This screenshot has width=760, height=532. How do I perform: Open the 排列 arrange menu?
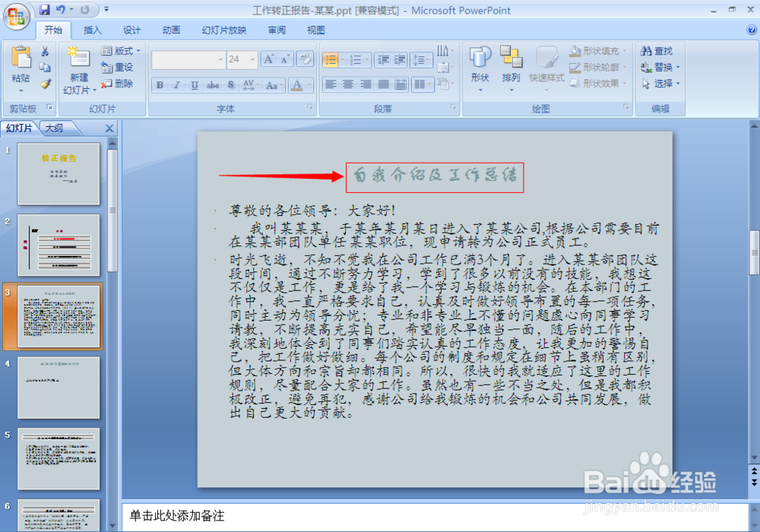coord(511,69)
